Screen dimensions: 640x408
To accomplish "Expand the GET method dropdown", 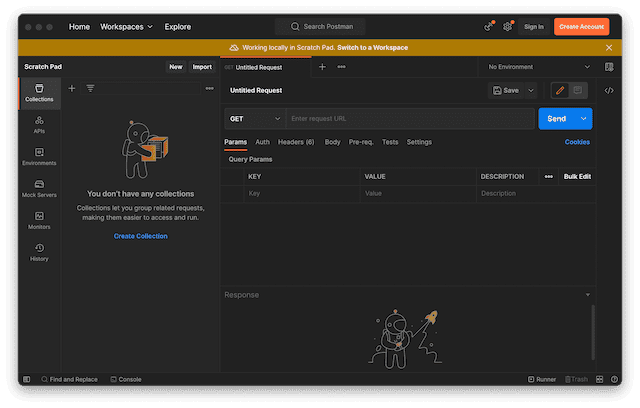I will [254, 118].
